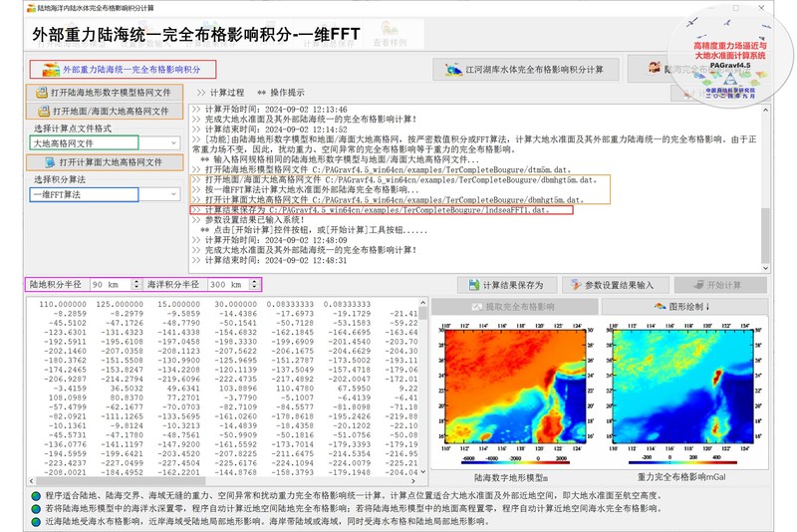
Task: Click the folder icon on 打开地面/海面大地高格网文件
Action: (44, 111)
